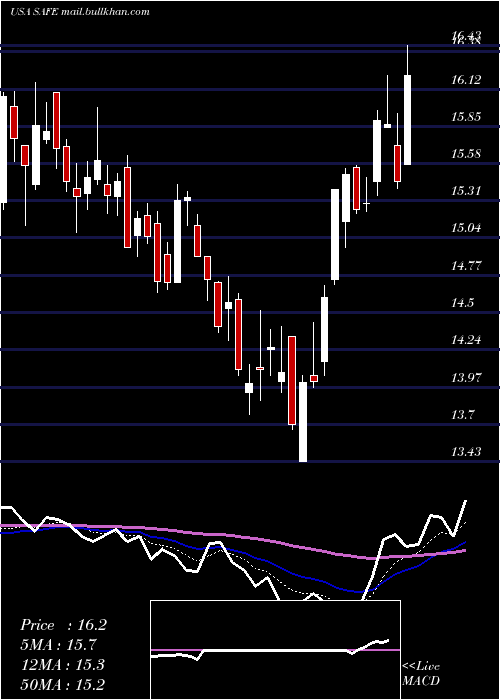The image size is (500, 700).
Task: Click the <<Live MACD label
Action: point(421,673)
